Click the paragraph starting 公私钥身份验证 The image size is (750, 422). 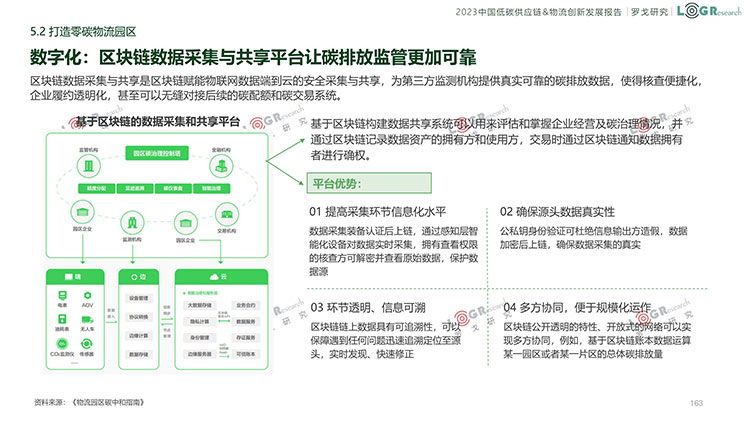tap(594, 238)
